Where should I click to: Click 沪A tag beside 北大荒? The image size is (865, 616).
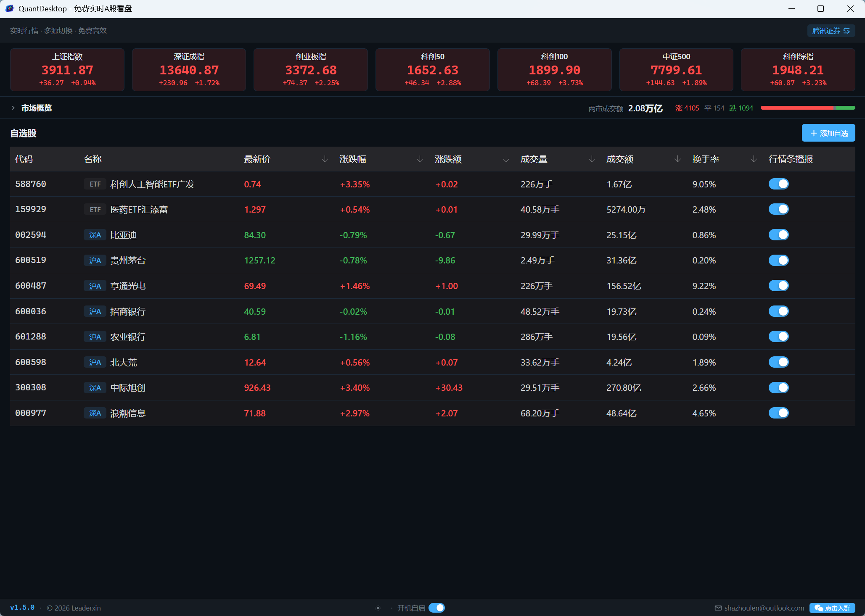pyautogui.click(x=95, y=362)
